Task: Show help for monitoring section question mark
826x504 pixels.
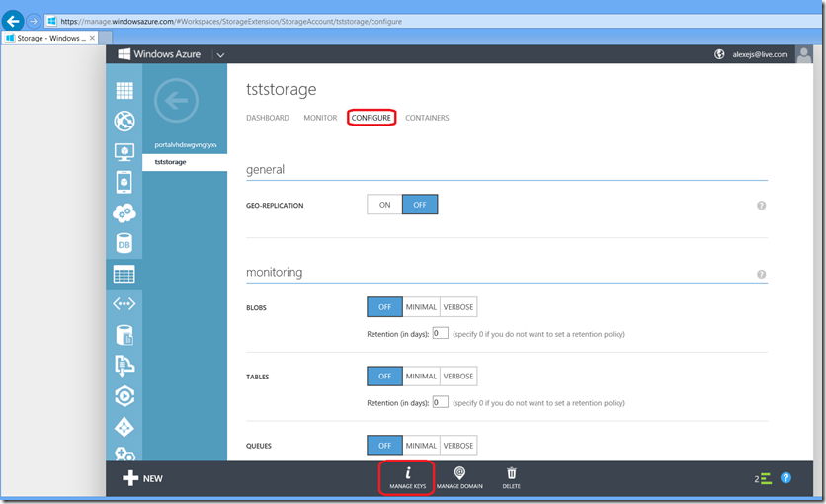Action: pyautogui.click(x=761, y=274)
